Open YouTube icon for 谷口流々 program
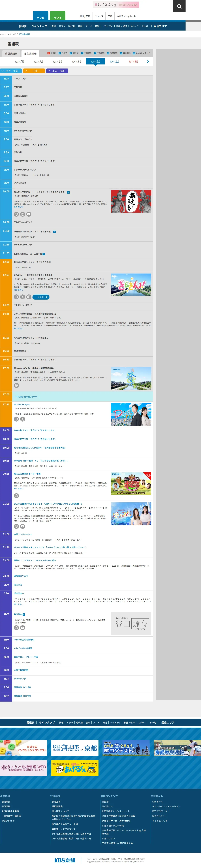The height and width of the screenshot is (868, 201). [x=23, y=628]
